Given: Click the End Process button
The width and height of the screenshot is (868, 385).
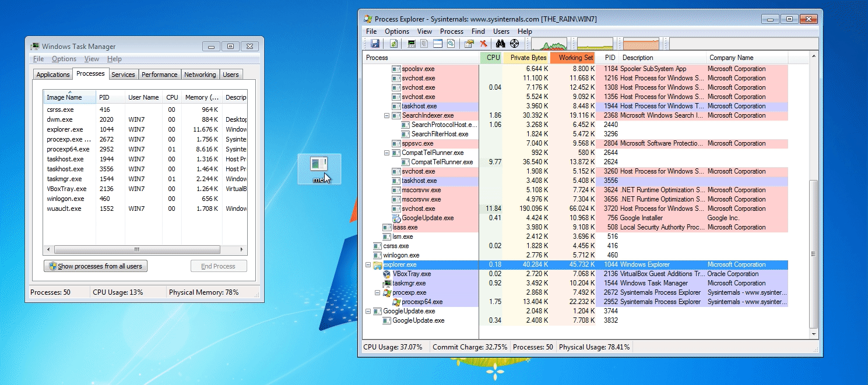Looking at the screenshot, I should 219,266.
